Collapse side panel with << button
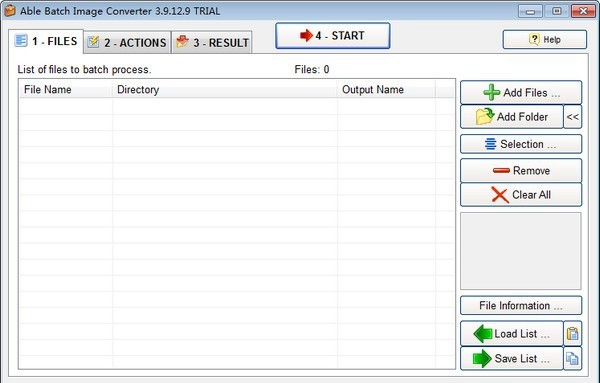This screenshot has width=600, height=383. 572,117
